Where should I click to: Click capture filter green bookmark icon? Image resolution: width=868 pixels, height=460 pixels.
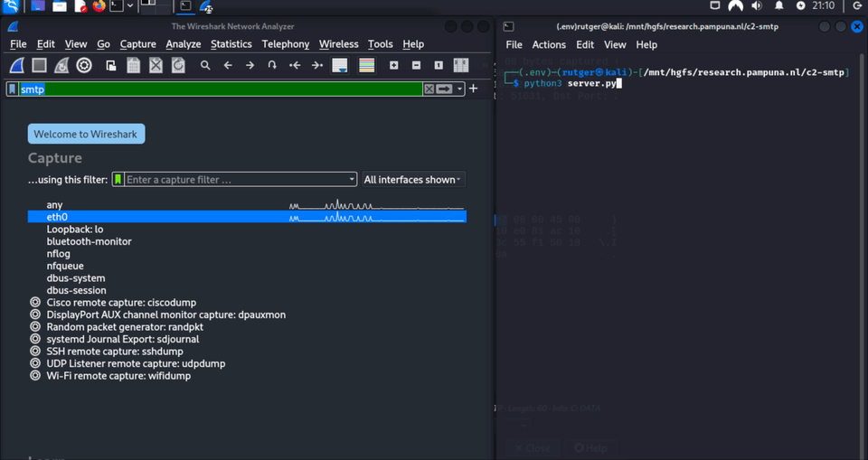(118, 179)
